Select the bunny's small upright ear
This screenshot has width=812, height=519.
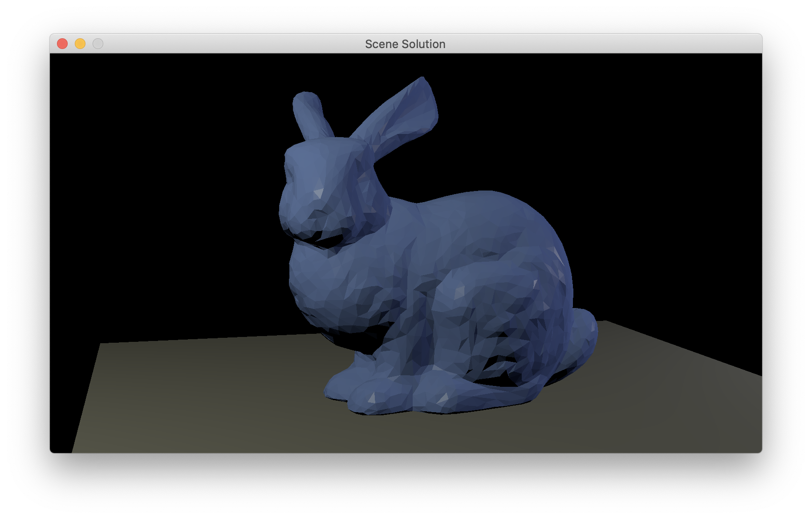point(309,114)
